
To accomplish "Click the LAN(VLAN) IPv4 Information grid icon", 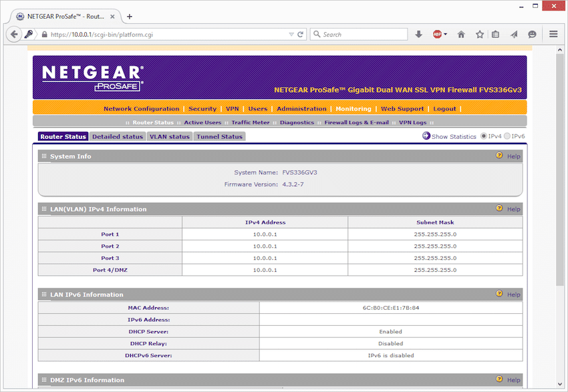I will tap(44, 209).
